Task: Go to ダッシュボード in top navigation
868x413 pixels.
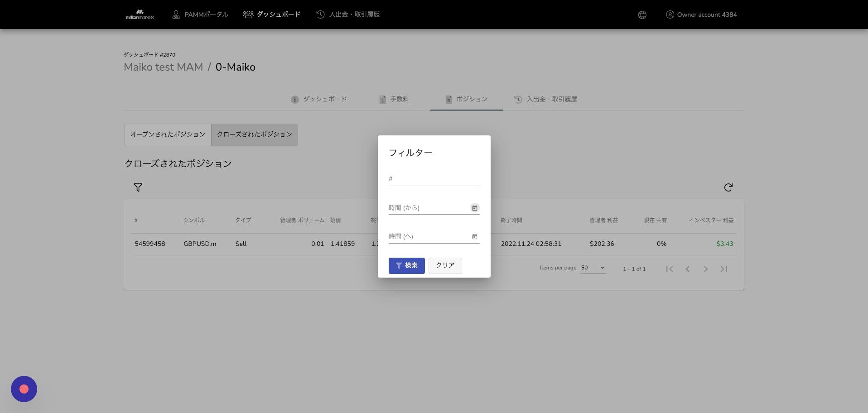Action: point(272,14)
